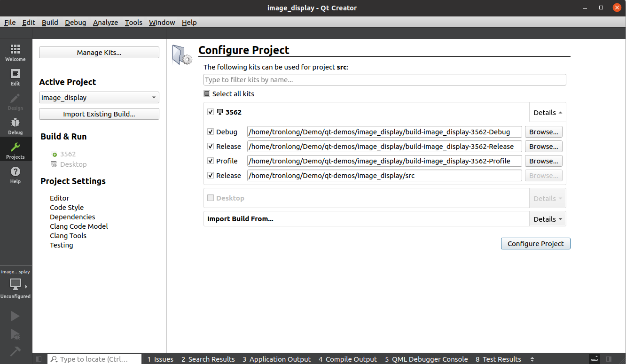The height and width of the screenshot is (364, 626).
Task: Browse for the Debug build directory
Action: [x=544, y=132]
